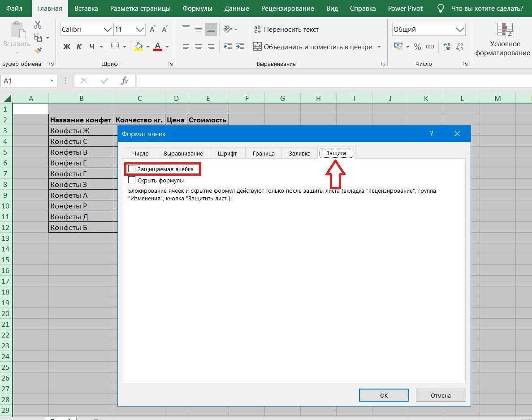Enable Скрыть формулы option

[132, 180]
